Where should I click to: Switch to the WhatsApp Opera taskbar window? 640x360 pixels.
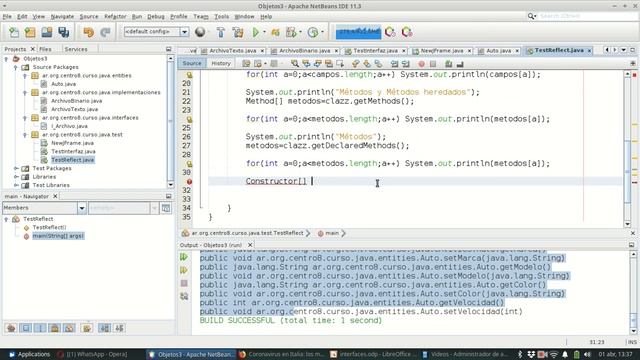click(93, 354)
